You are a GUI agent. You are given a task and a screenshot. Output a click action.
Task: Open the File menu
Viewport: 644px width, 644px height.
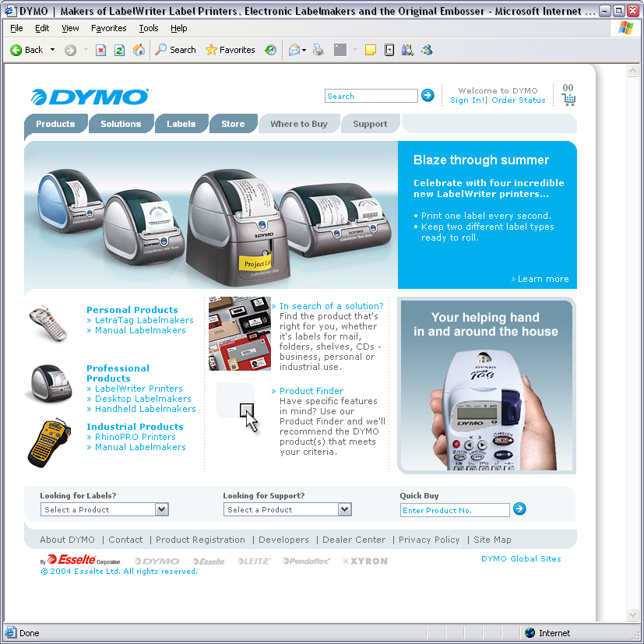(x=16, y=28)
